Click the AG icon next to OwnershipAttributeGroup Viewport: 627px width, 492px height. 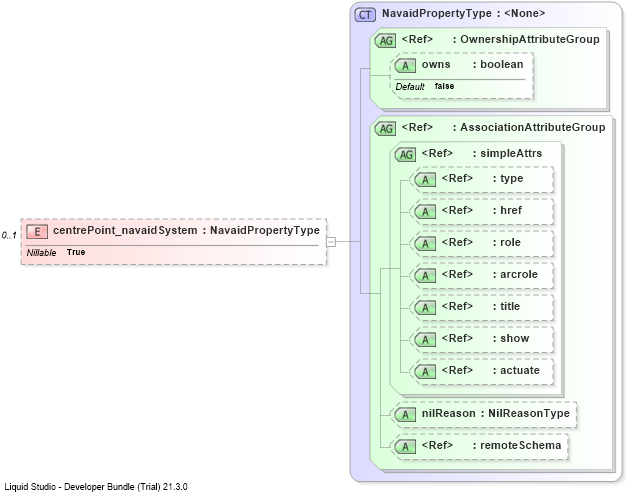[x=385, y=40]
